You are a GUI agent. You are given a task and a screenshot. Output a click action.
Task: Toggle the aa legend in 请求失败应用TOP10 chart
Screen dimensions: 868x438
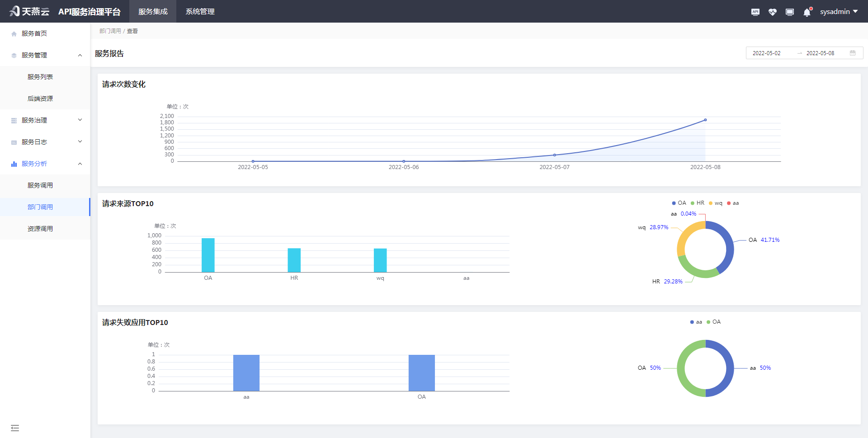click(x=696, y=322)
